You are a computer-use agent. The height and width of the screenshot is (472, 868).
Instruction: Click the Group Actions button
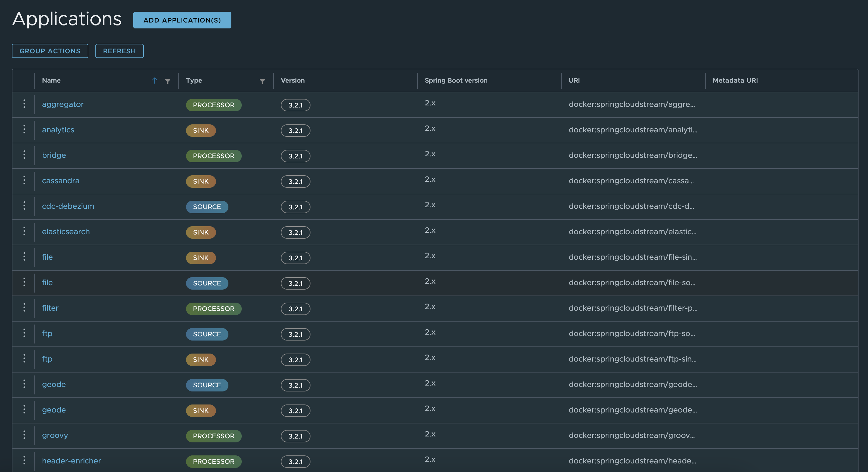point(50,51)
